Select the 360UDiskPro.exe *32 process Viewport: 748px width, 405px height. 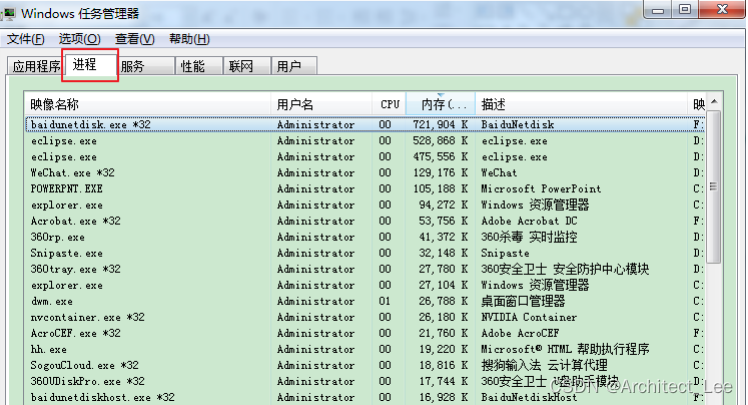point(365,382)
